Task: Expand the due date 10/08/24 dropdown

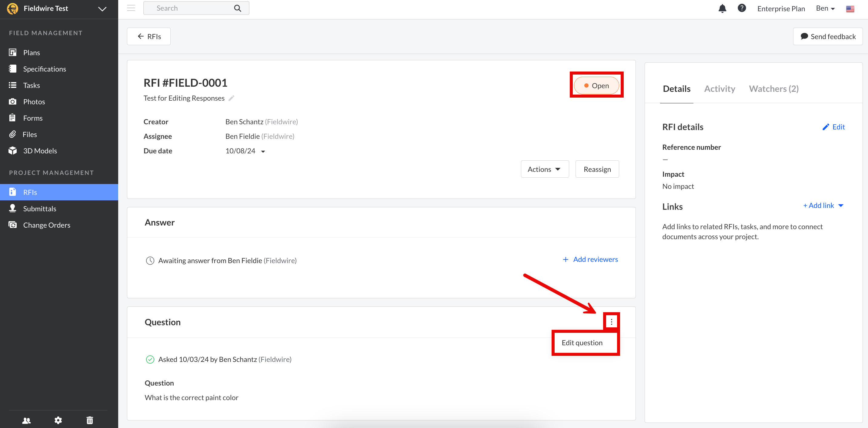Action: click(x=263, y=151)
